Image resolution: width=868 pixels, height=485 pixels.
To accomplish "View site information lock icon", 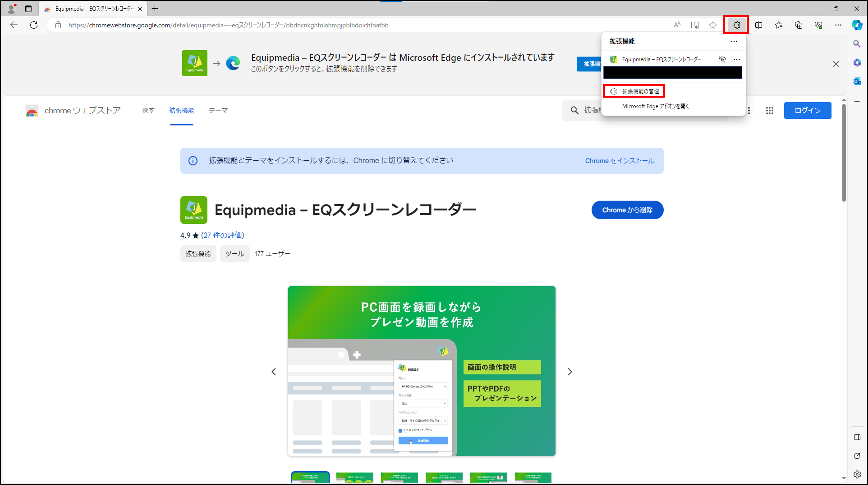I will [58, 25].
